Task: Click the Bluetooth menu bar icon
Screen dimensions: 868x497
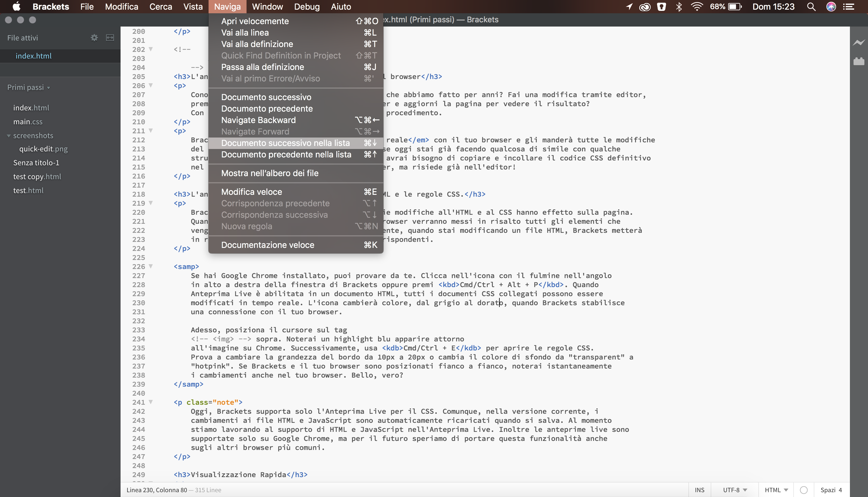Action: (x=679, y=7)
